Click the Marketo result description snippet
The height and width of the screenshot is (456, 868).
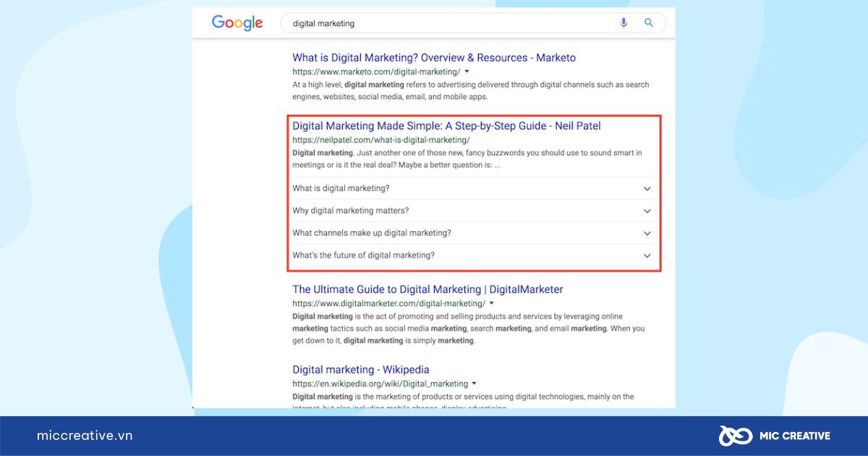tap(471, 90)
